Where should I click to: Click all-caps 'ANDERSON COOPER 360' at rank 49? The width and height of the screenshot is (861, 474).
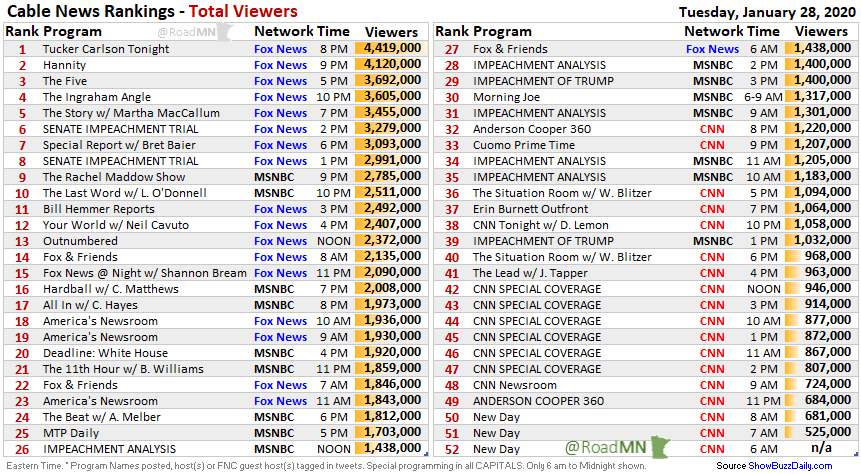[538, 401]
